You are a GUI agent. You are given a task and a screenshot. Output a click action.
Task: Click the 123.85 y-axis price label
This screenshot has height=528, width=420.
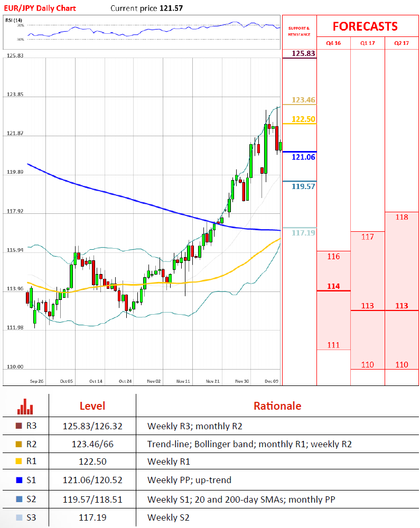tap(15, 95)
